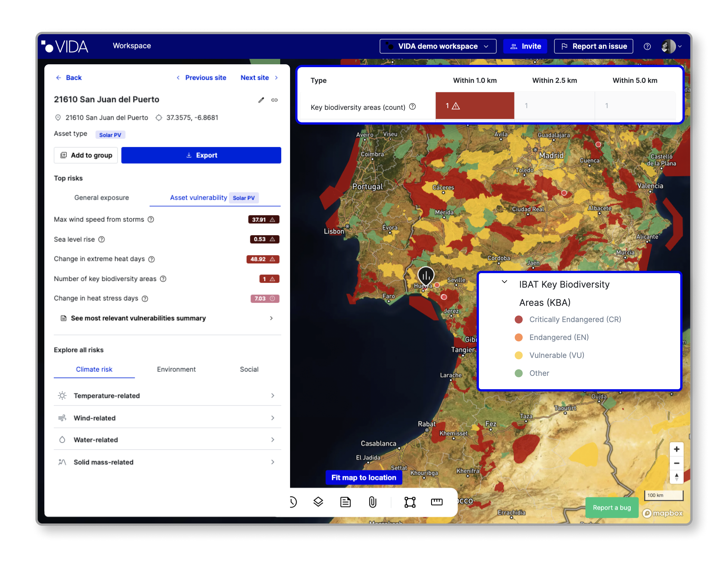Open the layers icon in bottom toolbar
728x569 pixels.
coord(318,502)
